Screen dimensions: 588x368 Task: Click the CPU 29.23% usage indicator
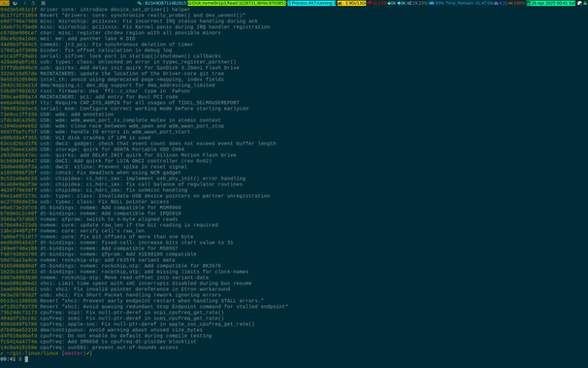[x=417, y=3]
